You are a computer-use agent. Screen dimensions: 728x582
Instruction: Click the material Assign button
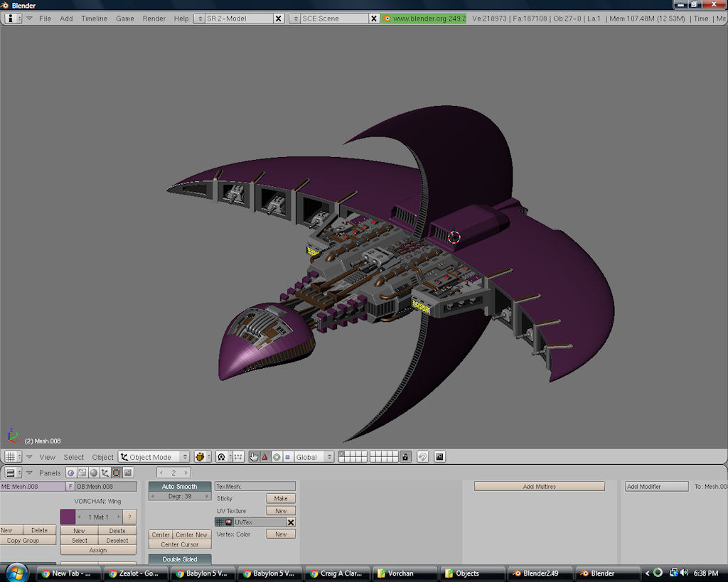[98, 550]
